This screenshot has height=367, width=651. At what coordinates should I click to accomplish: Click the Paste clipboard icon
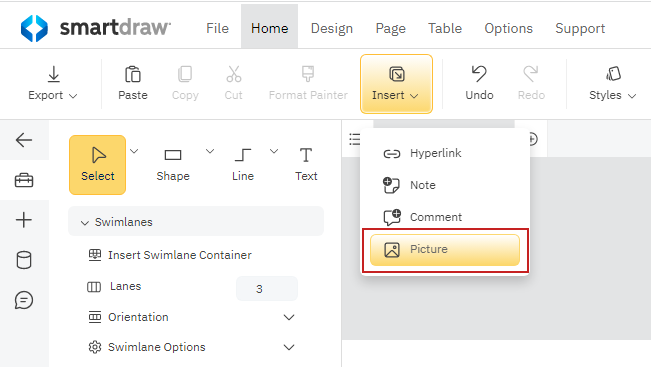133,74
